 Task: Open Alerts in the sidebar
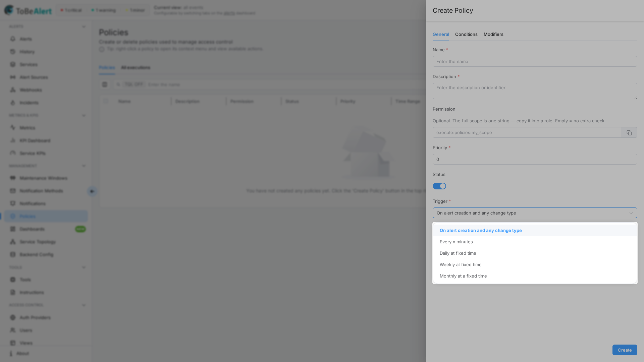46,39
